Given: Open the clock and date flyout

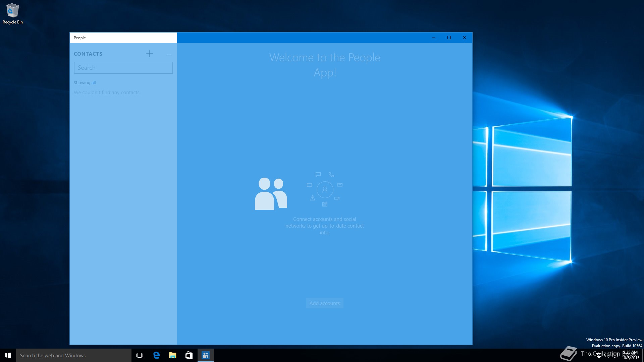Looking at the screenshot, I should pos(631,355).
